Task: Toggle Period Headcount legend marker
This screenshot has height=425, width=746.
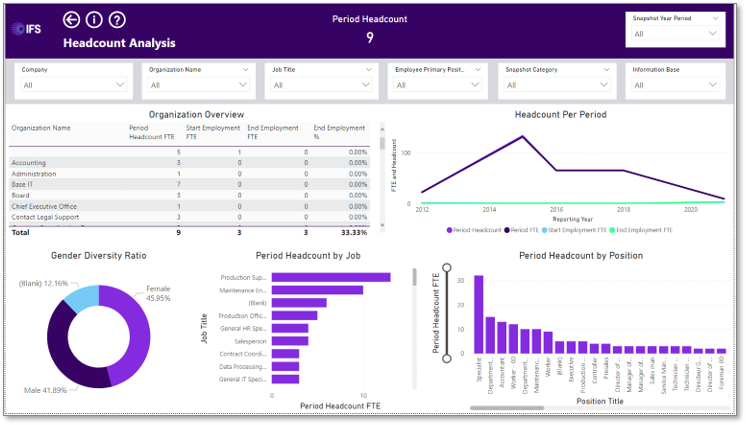Action: (448, 230)
